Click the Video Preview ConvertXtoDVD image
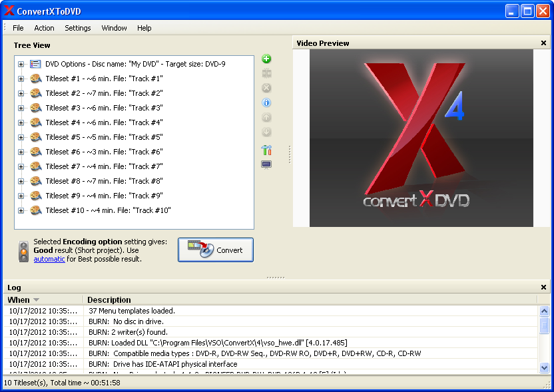Screen dimensions: 554x392 coord(421,138)
